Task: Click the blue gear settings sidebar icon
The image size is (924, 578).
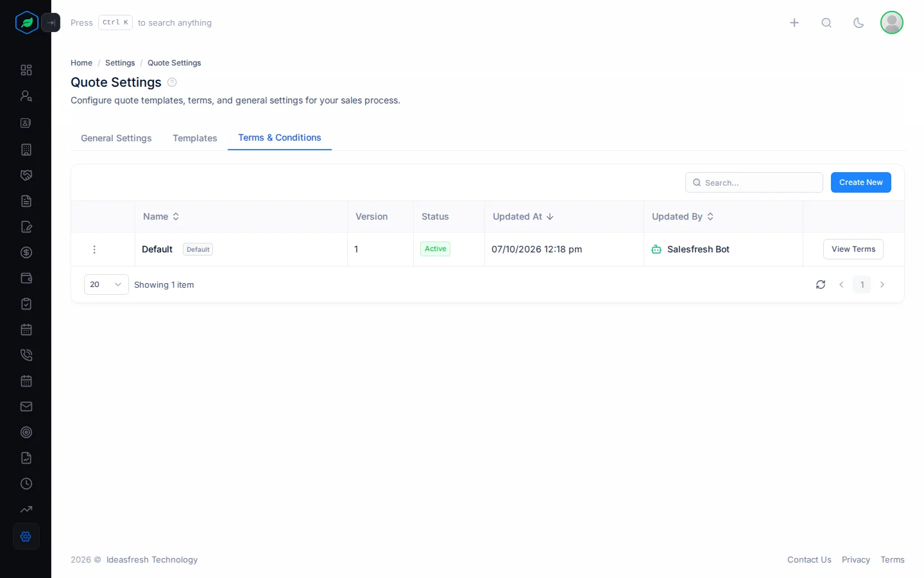Action: click(x=26, y=536)
